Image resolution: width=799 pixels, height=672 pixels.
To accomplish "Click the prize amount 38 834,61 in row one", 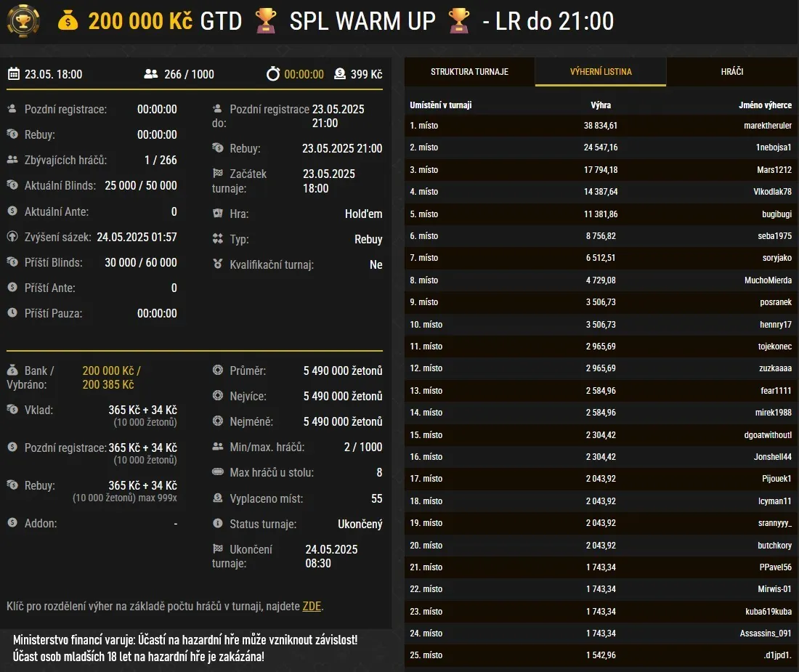I will (600, 125).
